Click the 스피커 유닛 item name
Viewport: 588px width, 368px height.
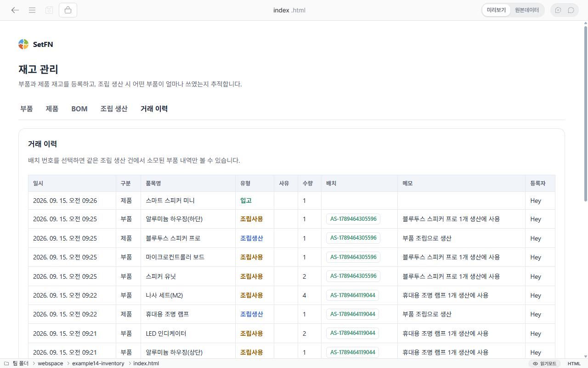(161, 276)
